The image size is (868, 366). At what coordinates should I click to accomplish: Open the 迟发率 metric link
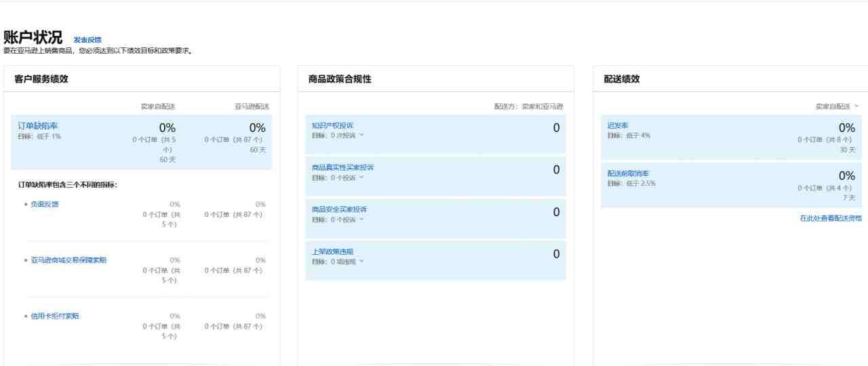click(x=618, y=125)
